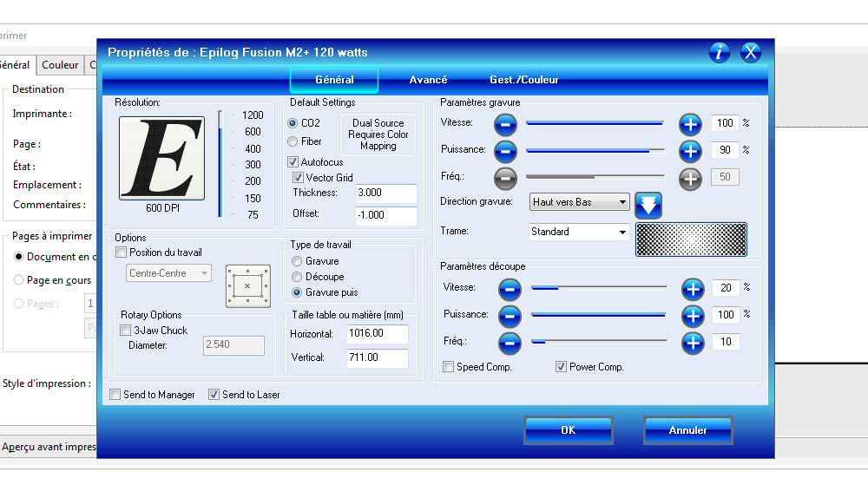Open the Centre-Centre position dropdown
Screen dimensions: 868x498
(x=169, y=273)
